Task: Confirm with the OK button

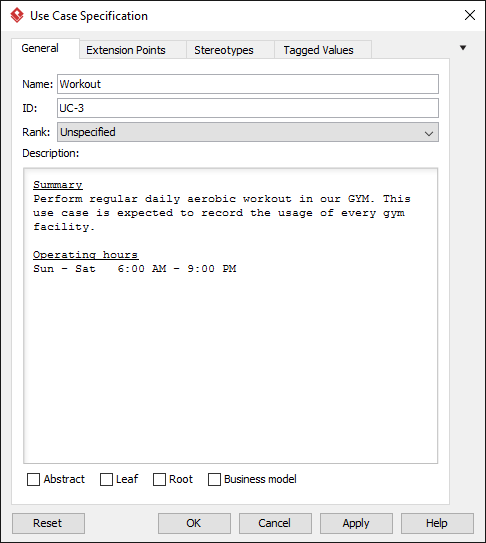Action: [194, 523]
